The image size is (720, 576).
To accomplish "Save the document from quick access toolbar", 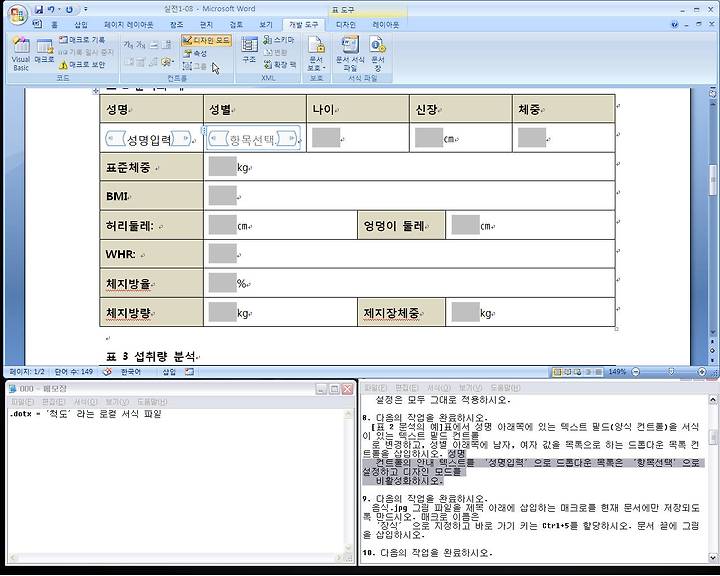I will coord(39,9).
